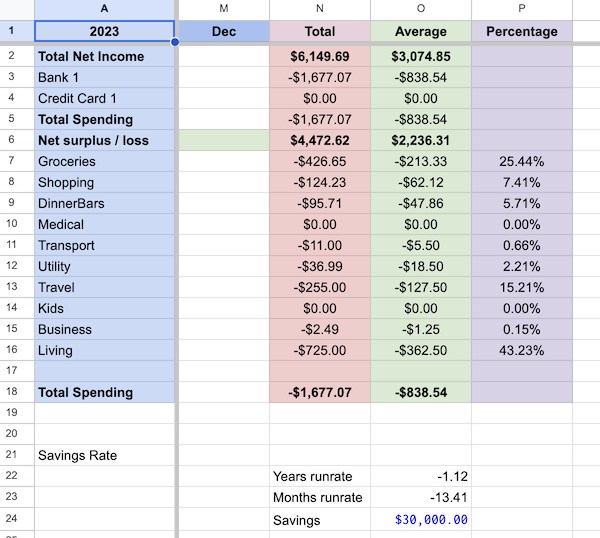This screenshot has width=600, height=538.
Task: Select the Years runrate label
Action: click(320, 476)
